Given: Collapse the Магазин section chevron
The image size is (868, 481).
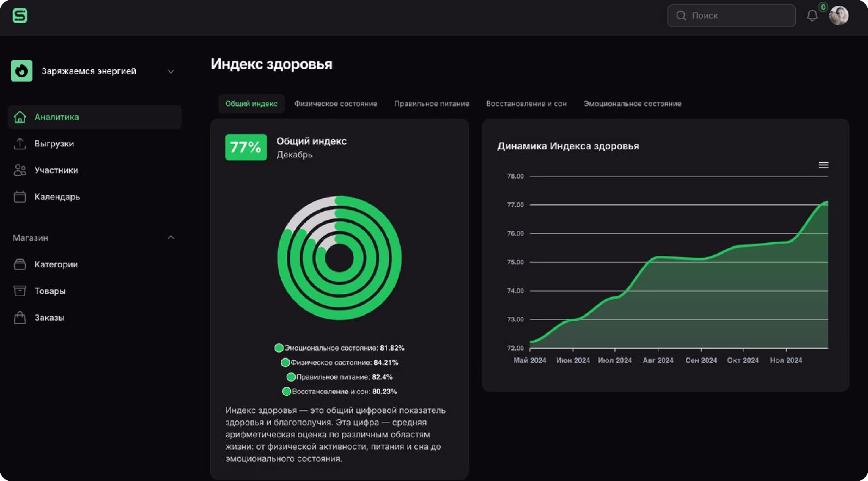Looking at the screenshot, I should pyautogui.click(x=171, y=238).
